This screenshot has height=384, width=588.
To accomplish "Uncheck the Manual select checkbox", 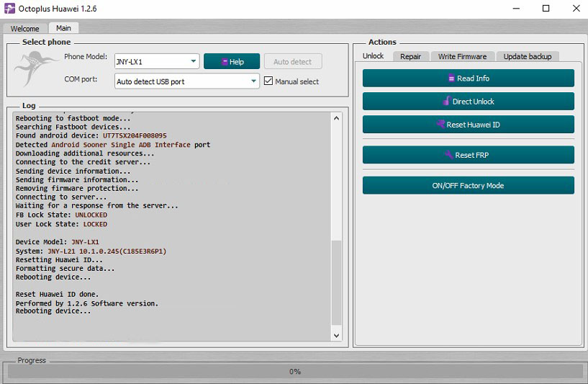I will 268,81.
